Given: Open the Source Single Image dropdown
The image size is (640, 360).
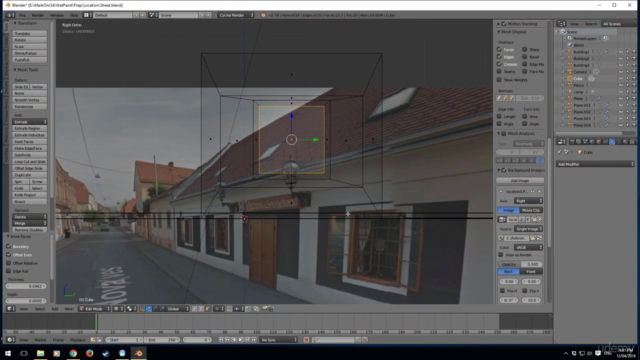Looking at the screenshot, I should pos(528,229).
